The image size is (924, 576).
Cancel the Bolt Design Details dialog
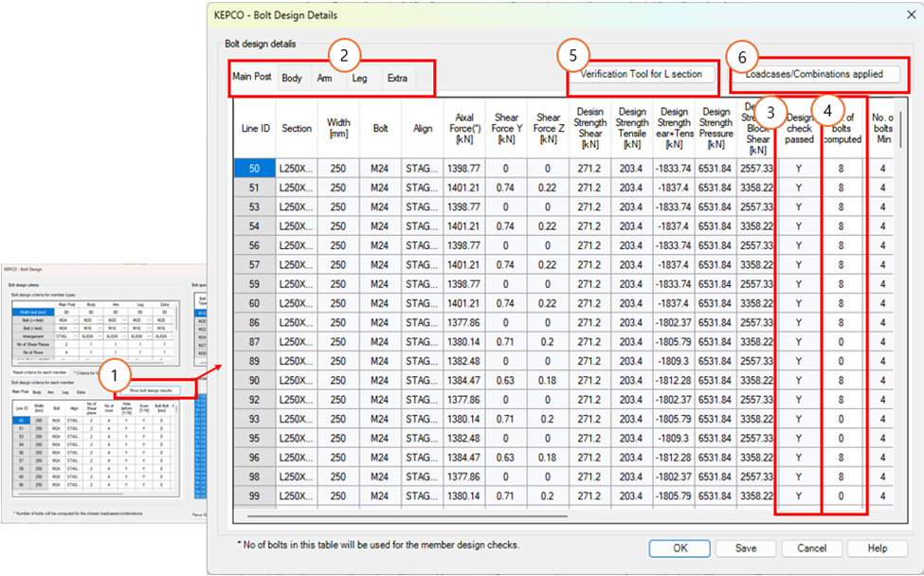tap(811, 548)
